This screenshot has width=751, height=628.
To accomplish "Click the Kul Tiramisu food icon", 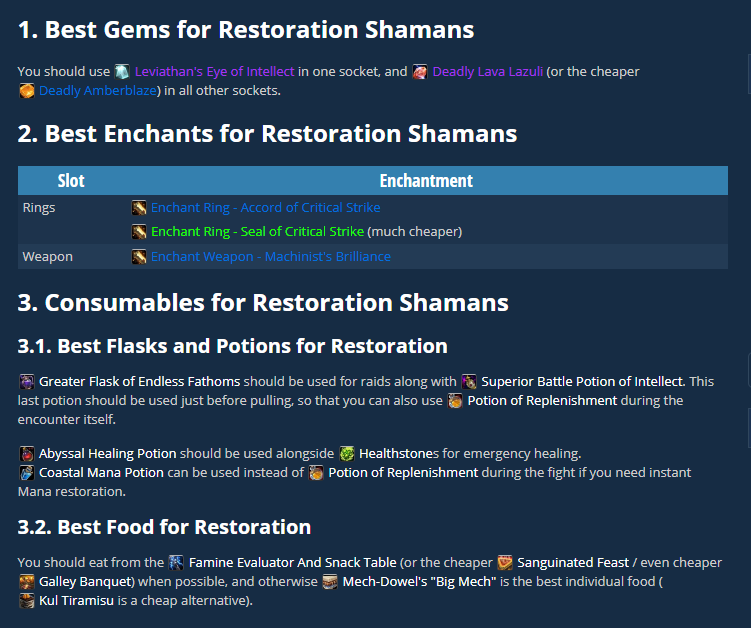I will 27,601.
